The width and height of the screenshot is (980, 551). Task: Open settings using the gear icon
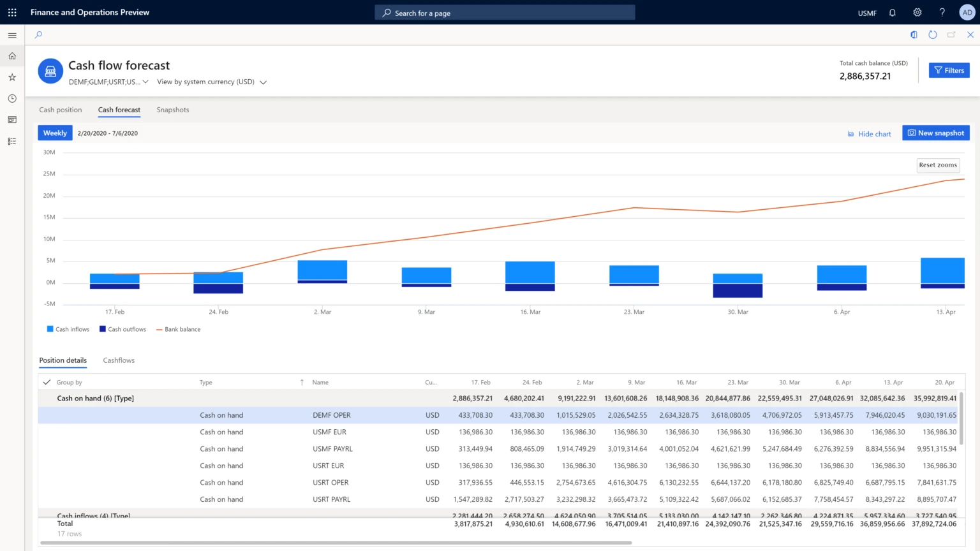917,12
